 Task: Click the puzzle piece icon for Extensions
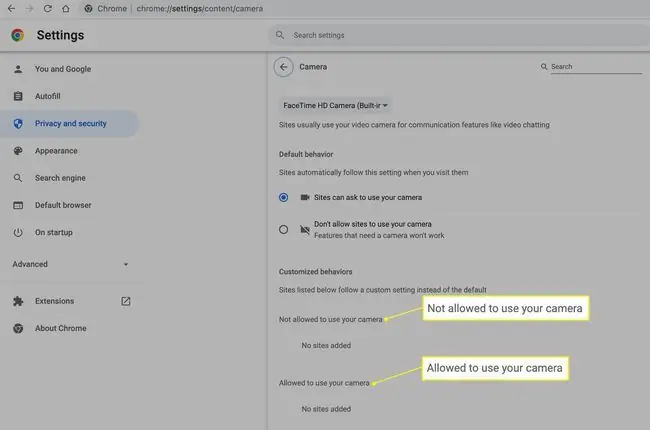pos(18,301)
